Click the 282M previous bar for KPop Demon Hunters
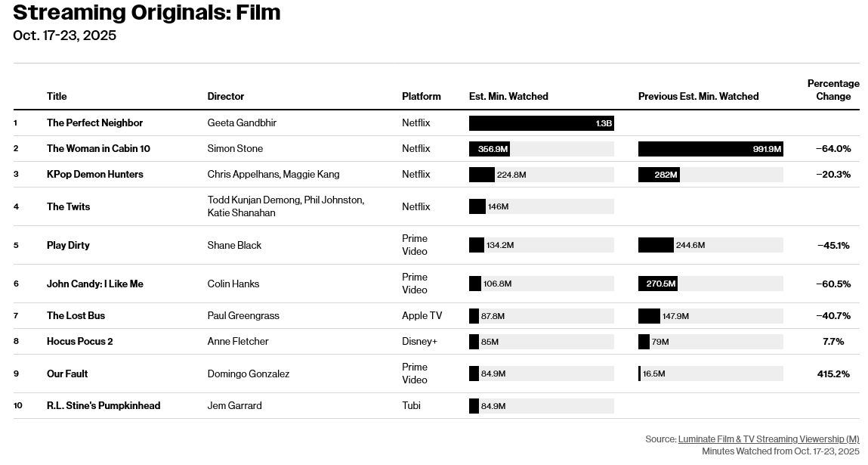Image resolution: width=868 pixels, height=465 pixels. 659,175
